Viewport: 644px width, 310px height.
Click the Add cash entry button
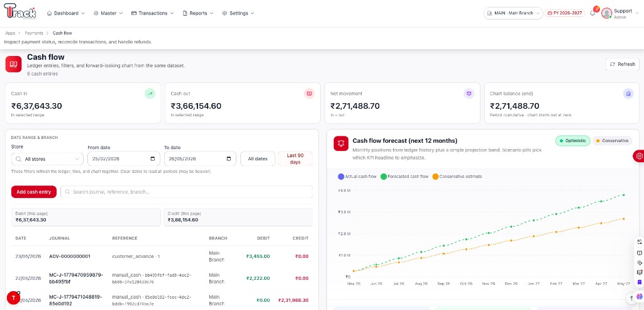[34, 192]
